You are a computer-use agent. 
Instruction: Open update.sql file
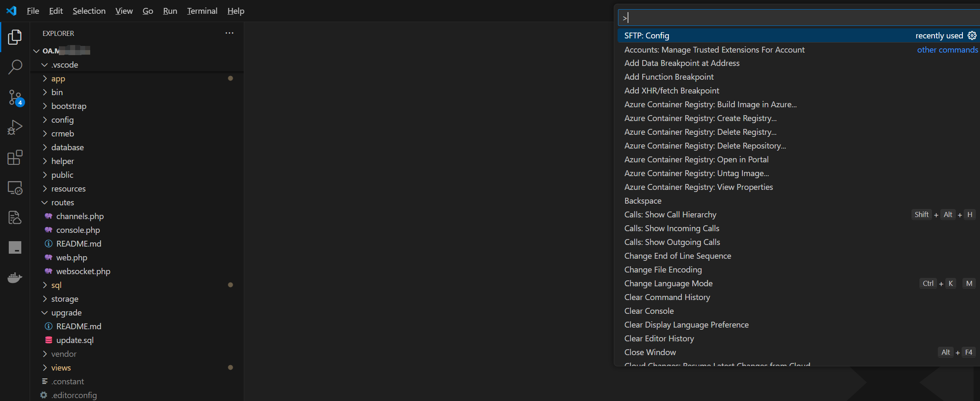[137, 340]
